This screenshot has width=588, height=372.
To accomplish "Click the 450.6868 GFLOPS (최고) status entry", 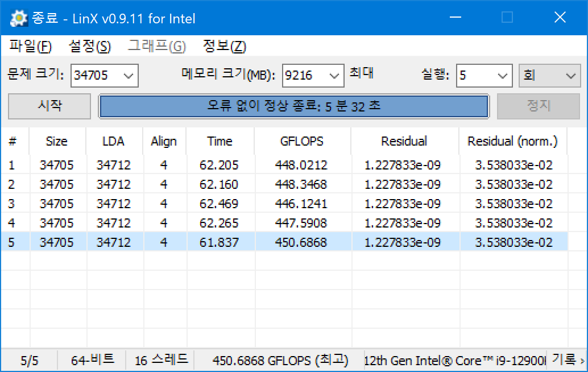I will tap(280, 361).
